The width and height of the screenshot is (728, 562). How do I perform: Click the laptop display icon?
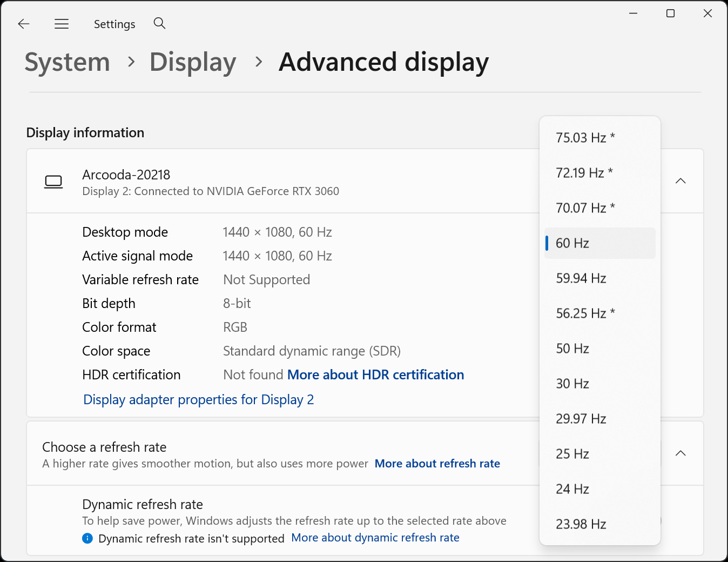[x=53, y=182]
